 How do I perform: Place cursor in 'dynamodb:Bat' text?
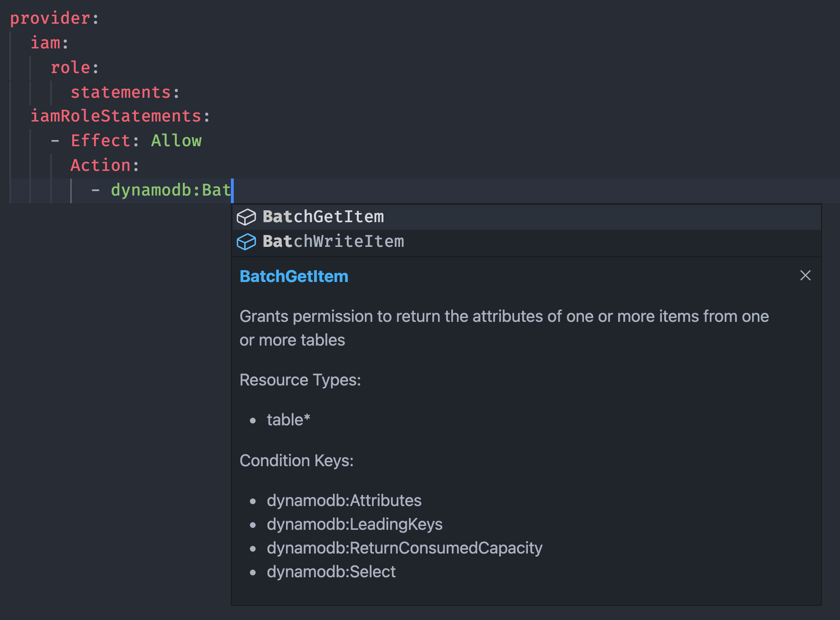[x=171, y=190]
